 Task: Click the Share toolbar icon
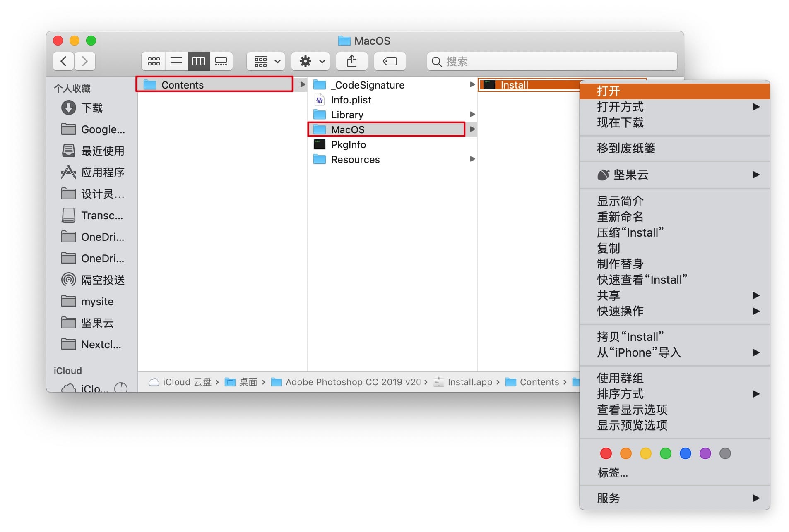(x=351, y=62)
